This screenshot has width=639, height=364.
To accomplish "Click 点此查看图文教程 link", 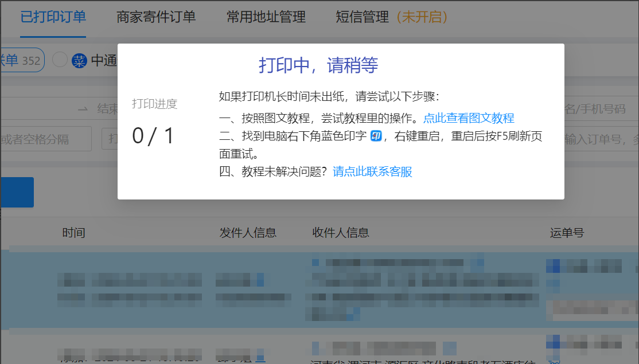I will (469, 118).
